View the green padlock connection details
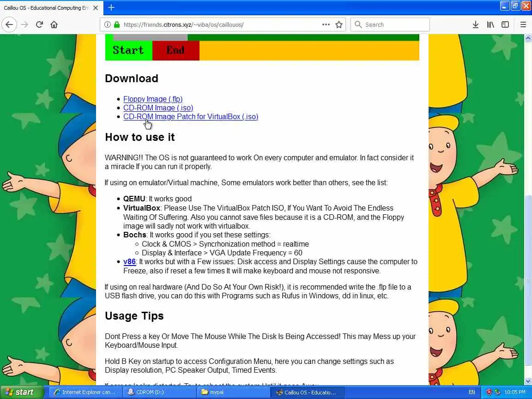Image resolution: width=532 pixels, height=399 pixels. click(117, 24)
